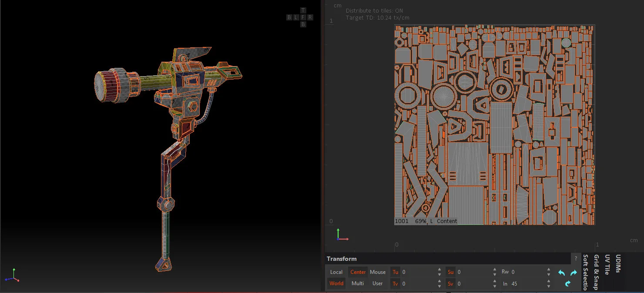This screenshot has height=293, width=644.
Task: Switch 3D view to Right with R
Action: pyautogui.click(x=310, y=17)
